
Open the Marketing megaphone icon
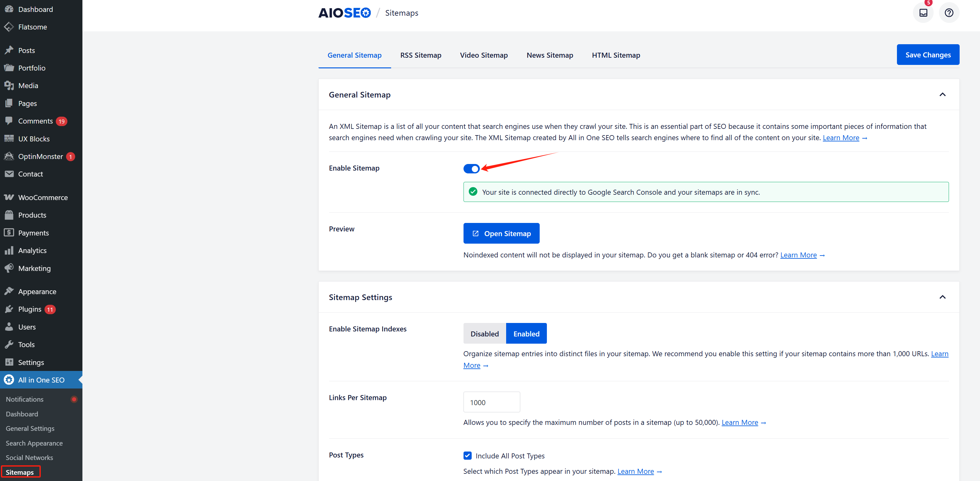[x=9, y=268]
